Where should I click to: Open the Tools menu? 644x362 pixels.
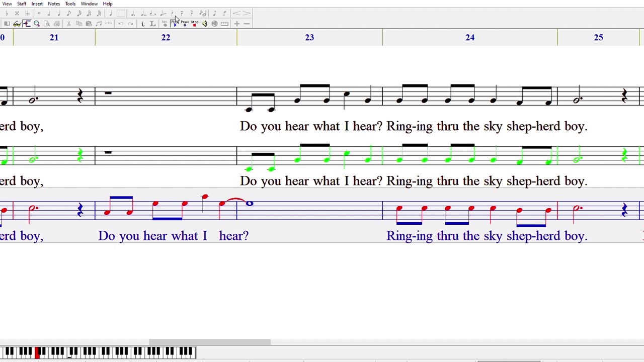70,4
